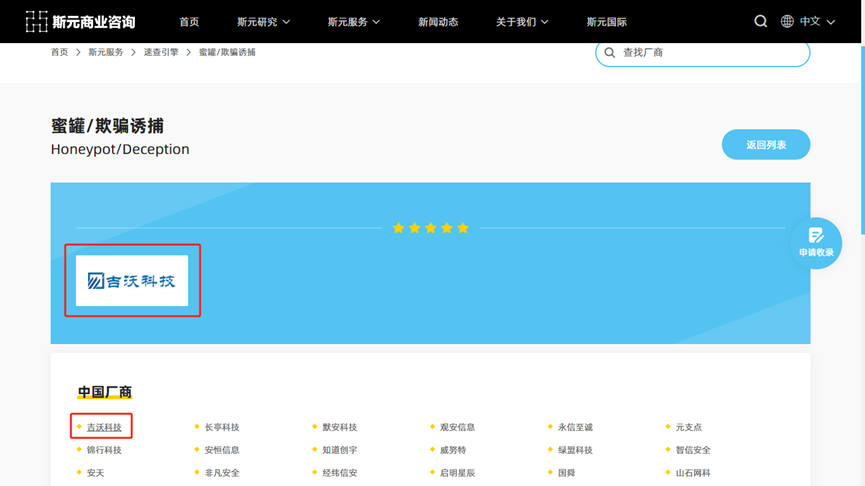Open vendor link 绿盟科技
865x486 pixels.
[x=575, y=450]
